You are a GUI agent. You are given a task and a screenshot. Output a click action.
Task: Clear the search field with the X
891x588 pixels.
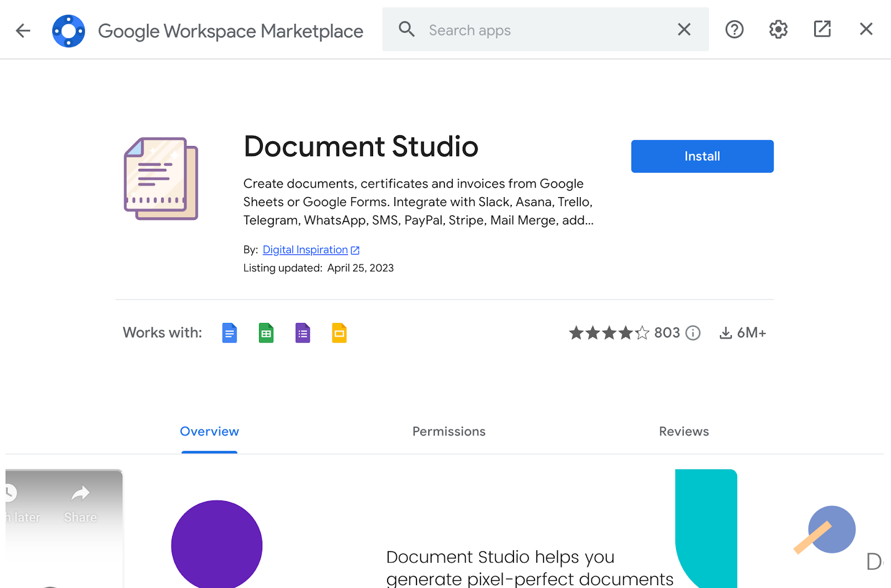[684, 30]
